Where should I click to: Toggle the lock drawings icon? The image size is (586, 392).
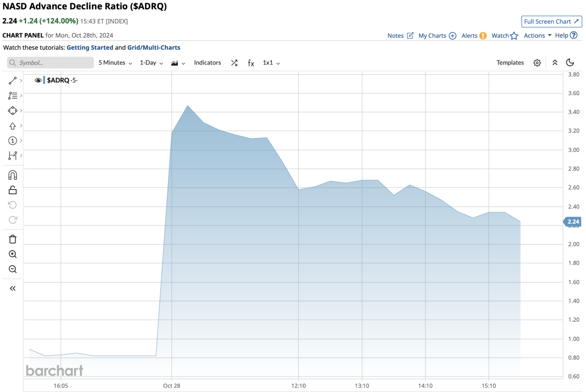(13, 190)
